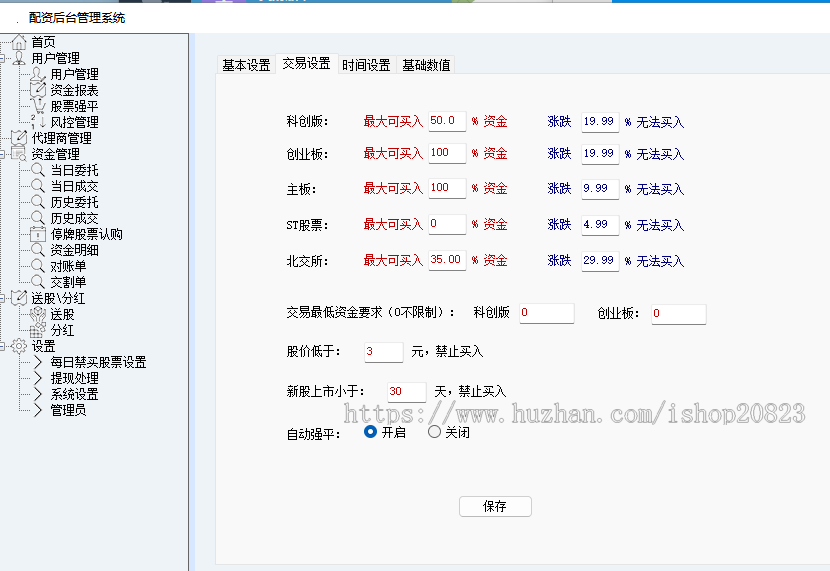This screenshot has height=571, width=830.
Task: Collapse the 设置 tree node
Action: click(x=2, y=346)
